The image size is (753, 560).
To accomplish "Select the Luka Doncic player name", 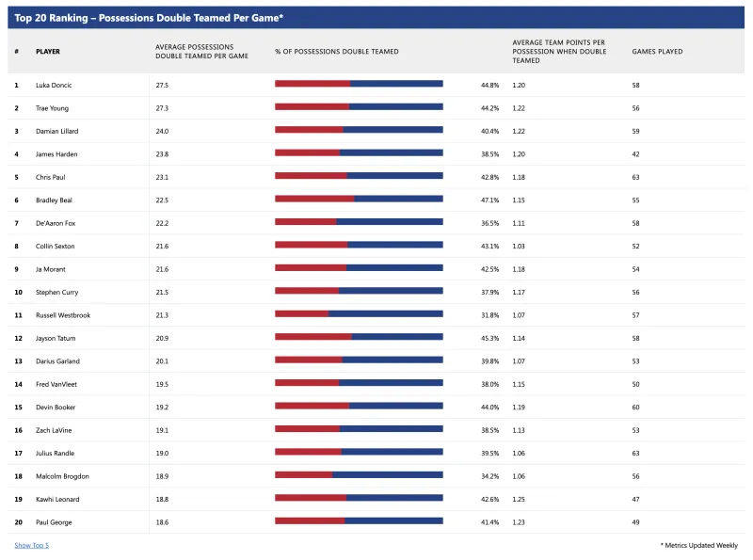I will tap(54, 85).
